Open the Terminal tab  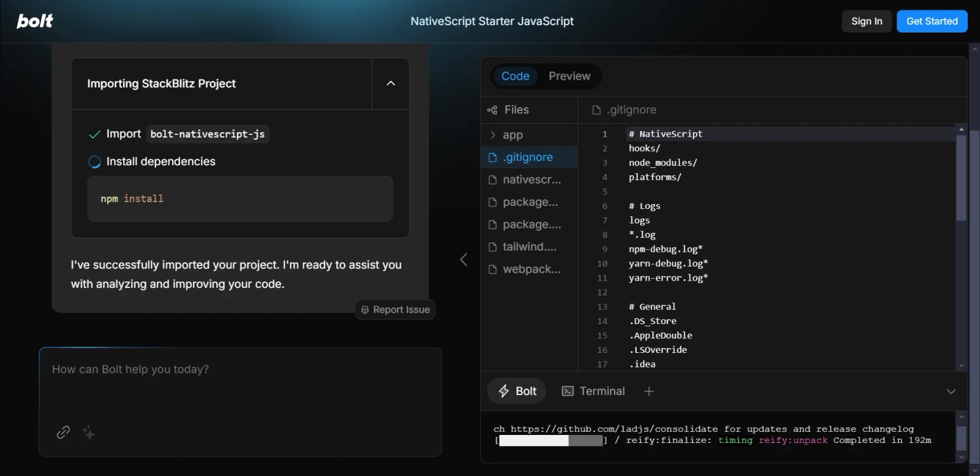tap(594, 391)
